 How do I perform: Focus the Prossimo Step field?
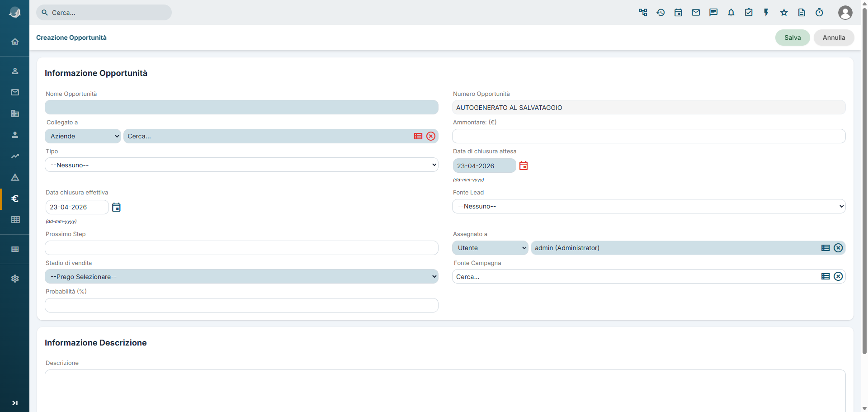[x=241, y=248]
